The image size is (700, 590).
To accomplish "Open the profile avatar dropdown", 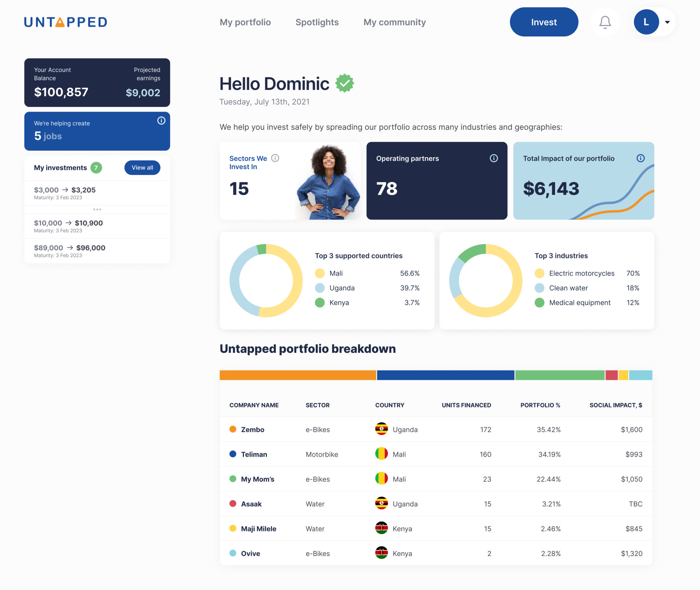I will [x=646, y=22].
